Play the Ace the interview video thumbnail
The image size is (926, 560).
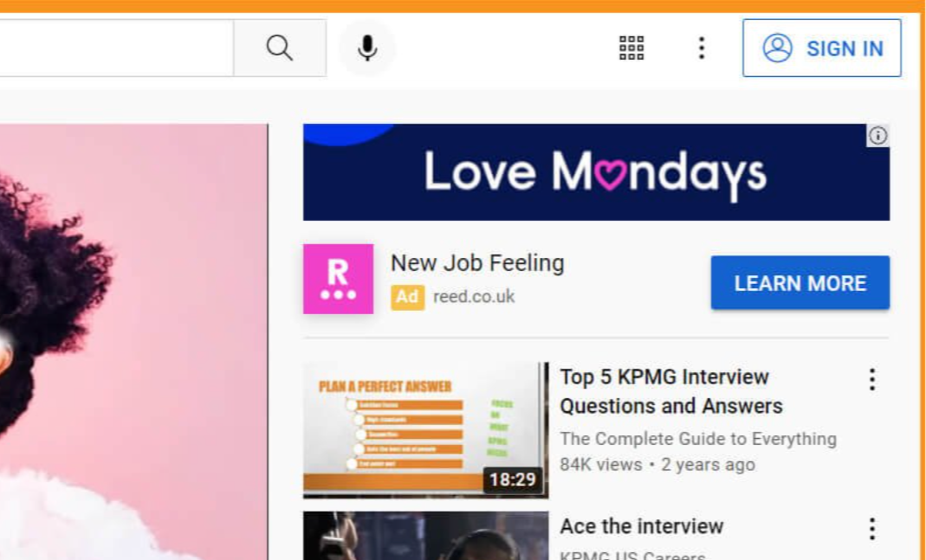click(426, 536)
